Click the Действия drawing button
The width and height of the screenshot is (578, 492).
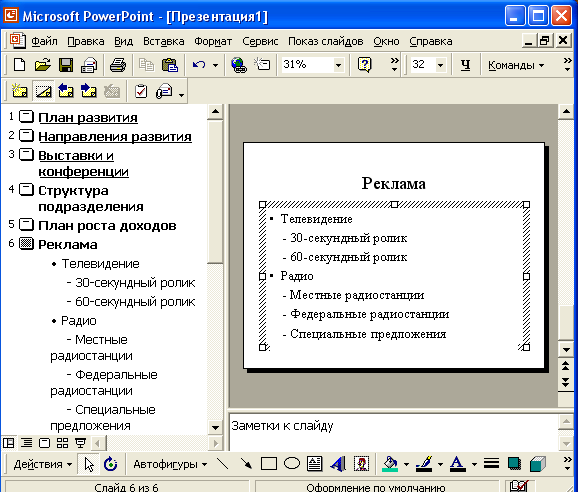coord(42,464)
